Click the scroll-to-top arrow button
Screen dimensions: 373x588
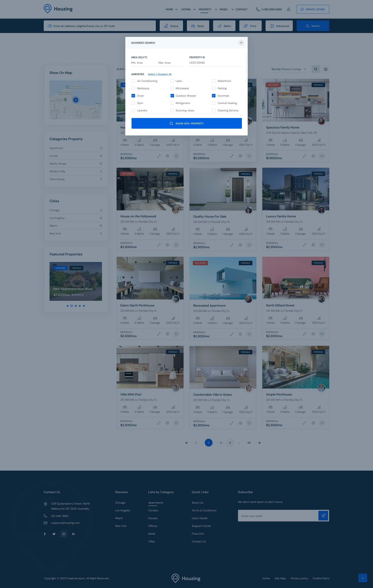point(363,578)
